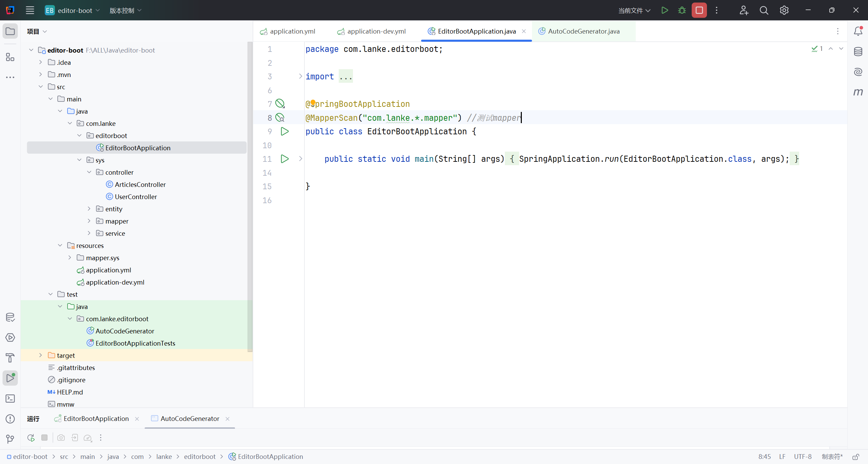The image size is (868, 464).
Task: Open the 当前文件 run configuration dropdown
Action: (x=634, y=10)
